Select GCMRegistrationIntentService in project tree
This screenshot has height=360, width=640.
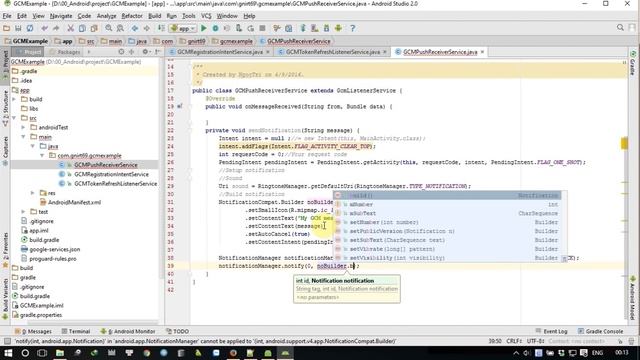pos(111,174)
